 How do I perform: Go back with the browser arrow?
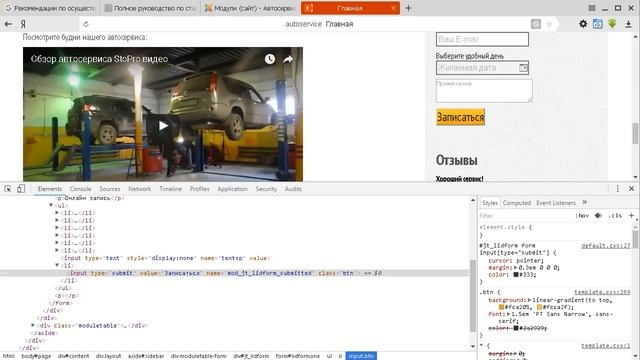[x=8, y=24]
